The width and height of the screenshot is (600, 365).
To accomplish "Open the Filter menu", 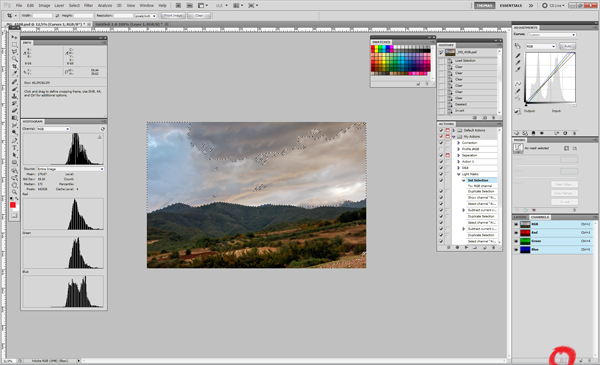I will pyautogui.click(x=88, y=5).
